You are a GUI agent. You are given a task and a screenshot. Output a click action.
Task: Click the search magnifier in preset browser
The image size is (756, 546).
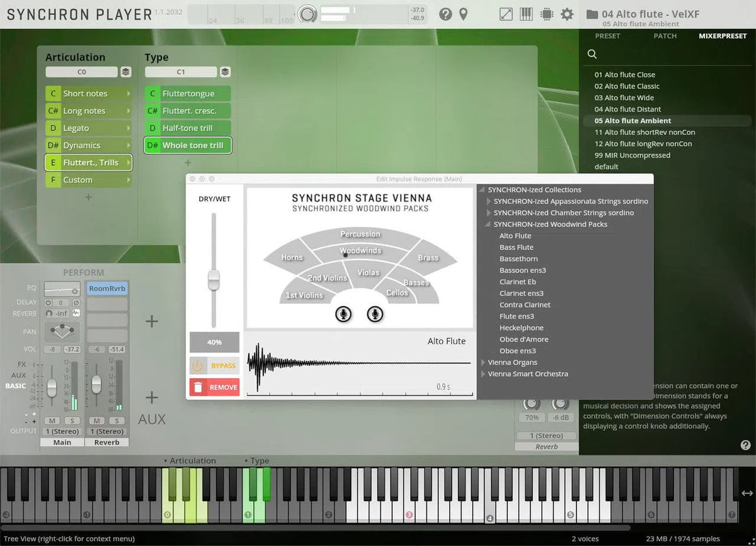pos(592,54)
